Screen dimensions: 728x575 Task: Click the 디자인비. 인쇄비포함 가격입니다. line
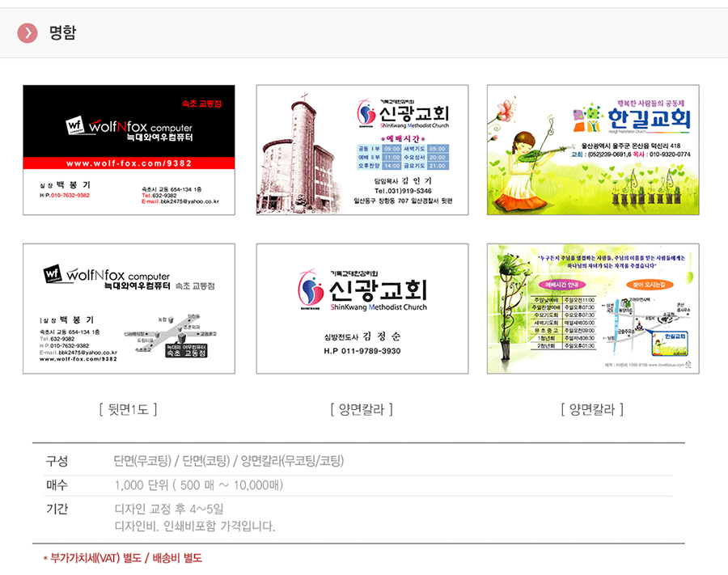coord(195,526)
